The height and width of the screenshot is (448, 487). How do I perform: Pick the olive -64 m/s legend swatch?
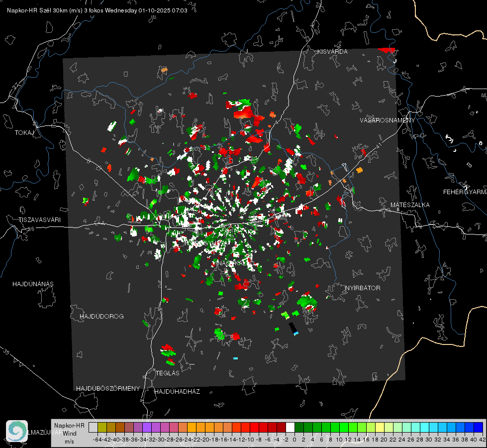[102, 427]
